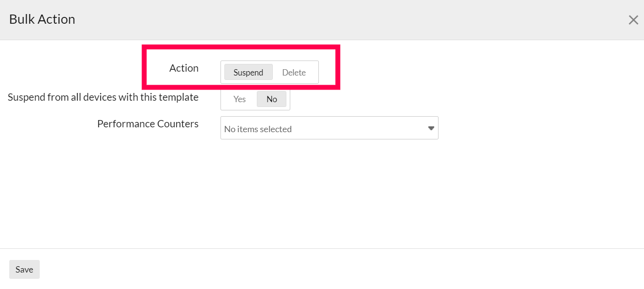Click the "No items selected" text
The width and height of the screenshot is (644, 289).
(258, 129)
